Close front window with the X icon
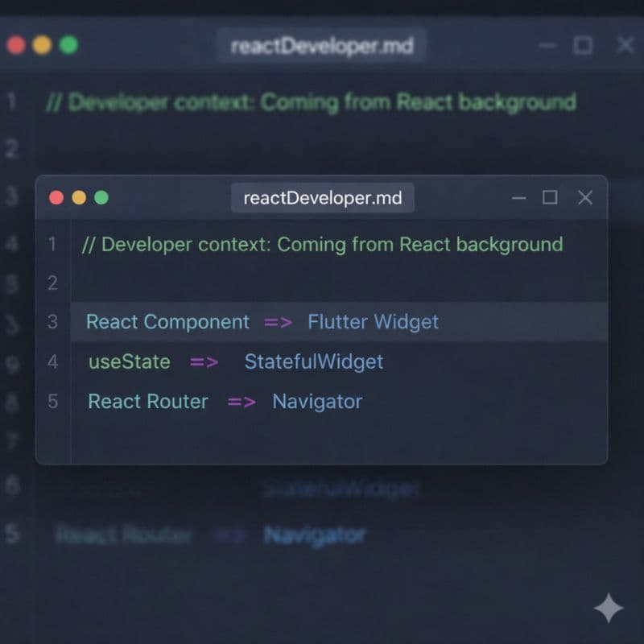This screenshot has height=644, width=644. (585, 197)
